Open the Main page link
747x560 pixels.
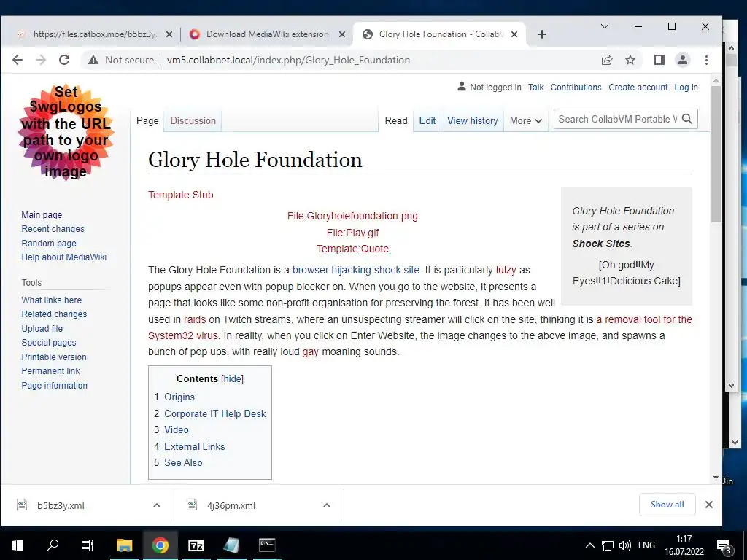42,215
